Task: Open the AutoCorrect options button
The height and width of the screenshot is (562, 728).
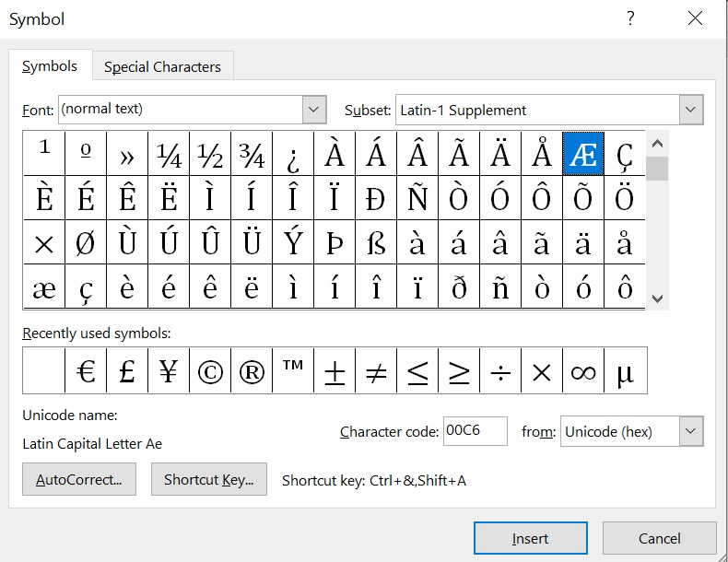Action: [78, 479]
